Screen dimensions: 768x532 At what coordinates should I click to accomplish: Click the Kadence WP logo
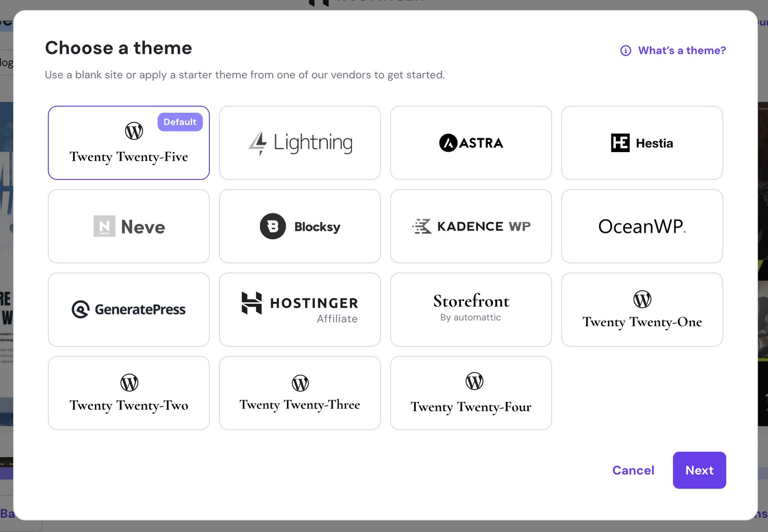470,226
